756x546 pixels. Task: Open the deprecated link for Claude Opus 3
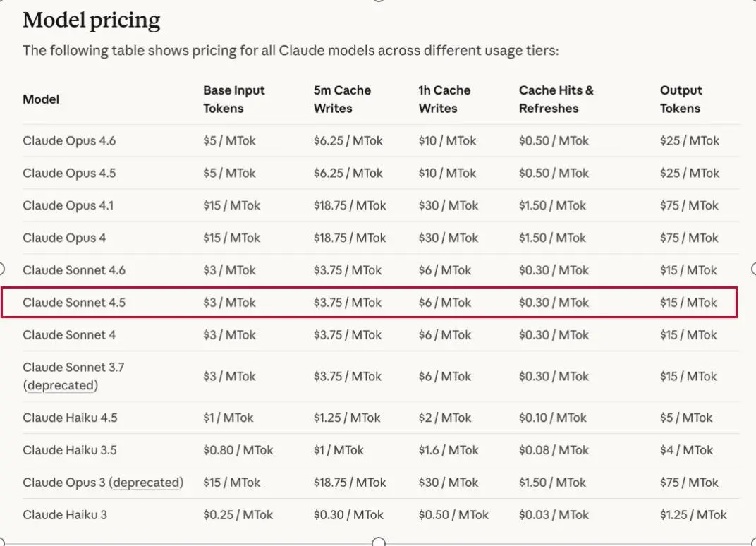[x=147, y=483]
